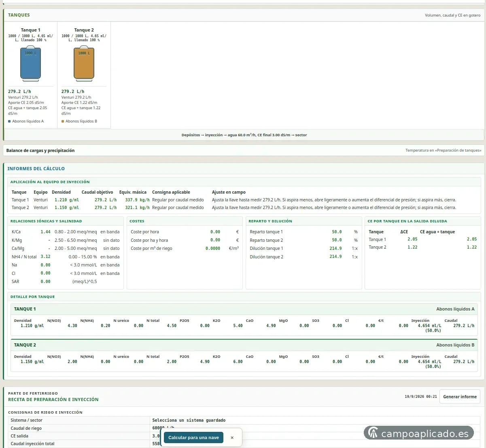The width and height of the screenshot is (486, 448).
Task: Click the 'Coste por hora' label
Action: point(145,232)
